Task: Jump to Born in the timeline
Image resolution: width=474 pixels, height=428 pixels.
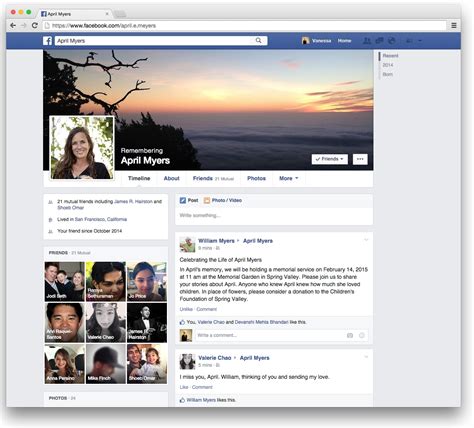Action: [387, 74]
